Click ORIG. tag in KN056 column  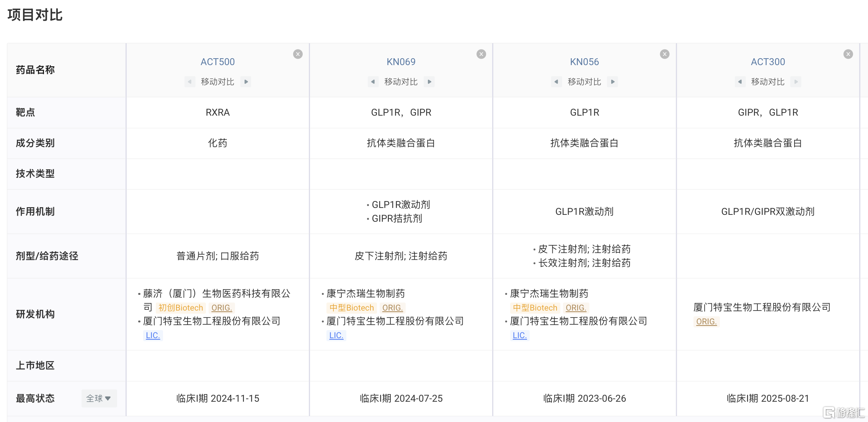tap(576, 308)
